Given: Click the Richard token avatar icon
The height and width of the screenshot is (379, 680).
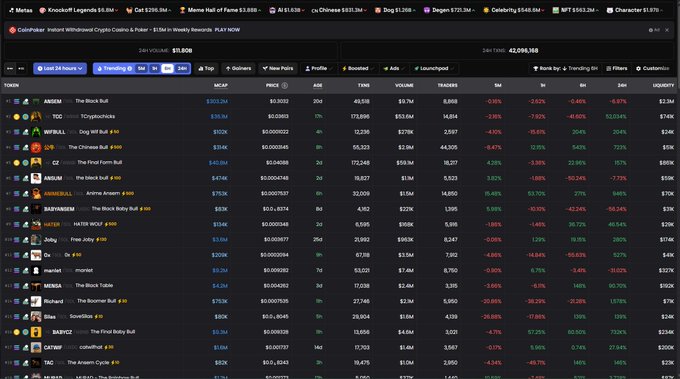Looking at the screenshot, I should 36,301.
